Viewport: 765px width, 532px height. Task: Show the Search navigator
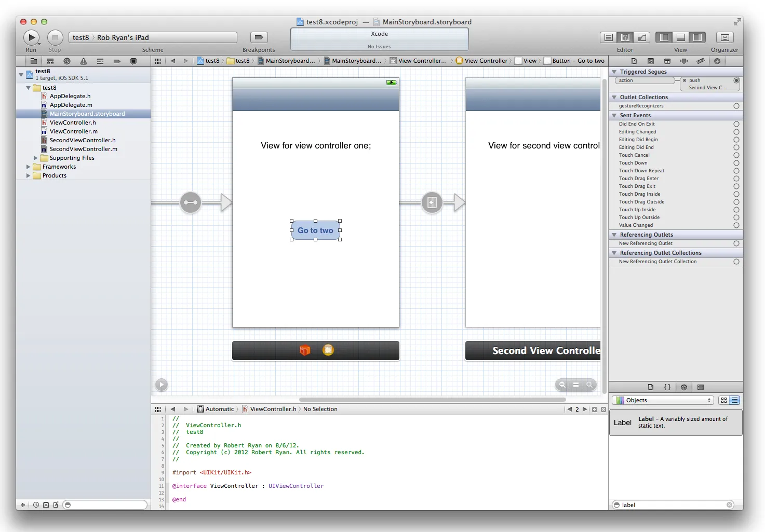67,61
